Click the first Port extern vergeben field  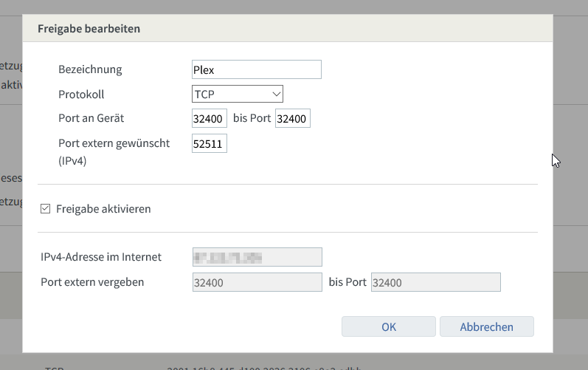tap(256, 282)
